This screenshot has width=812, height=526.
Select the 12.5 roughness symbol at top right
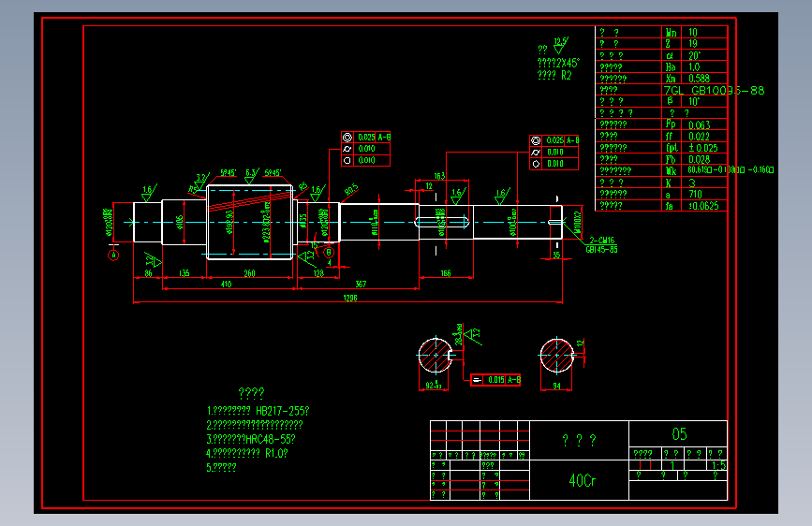(x=560, y=46)
